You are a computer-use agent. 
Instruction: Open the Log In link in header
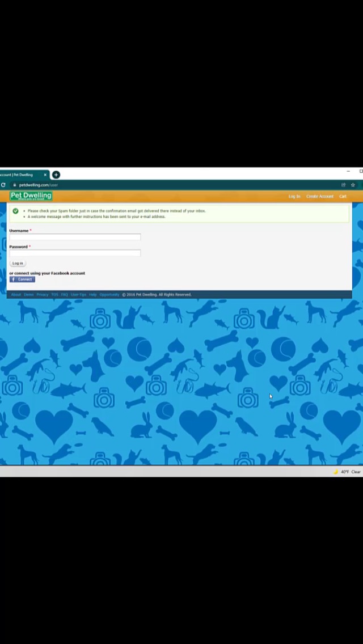pos(294,196)
